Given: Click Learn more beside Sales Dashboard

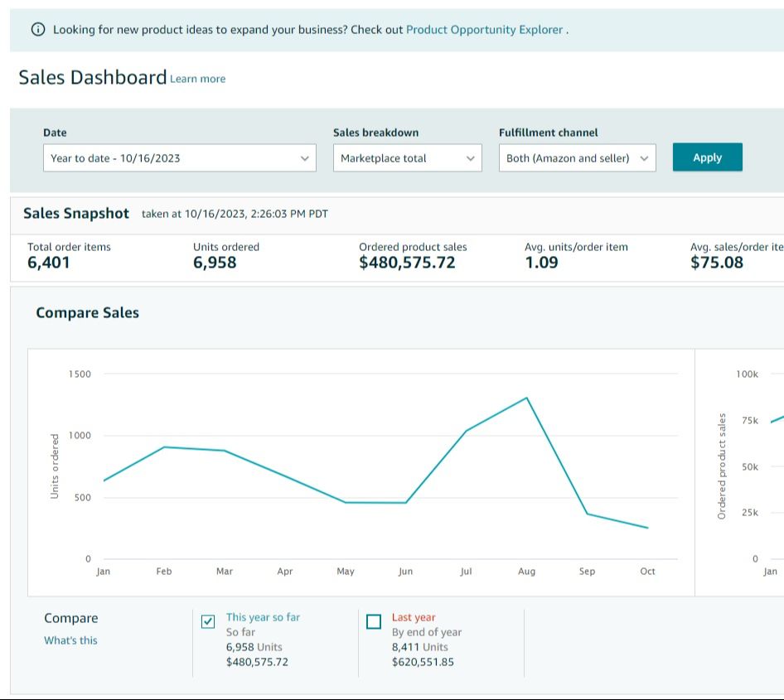Looking at the screenshot, I should point(197,79).
